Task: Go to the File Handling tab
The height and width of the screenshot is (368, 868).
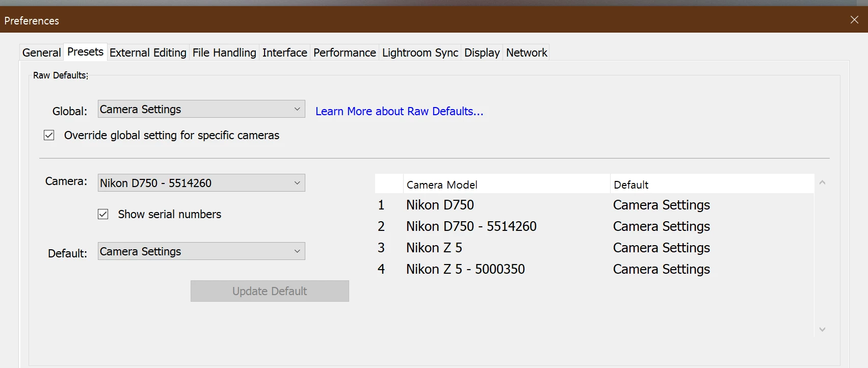Action: (224, 52)
